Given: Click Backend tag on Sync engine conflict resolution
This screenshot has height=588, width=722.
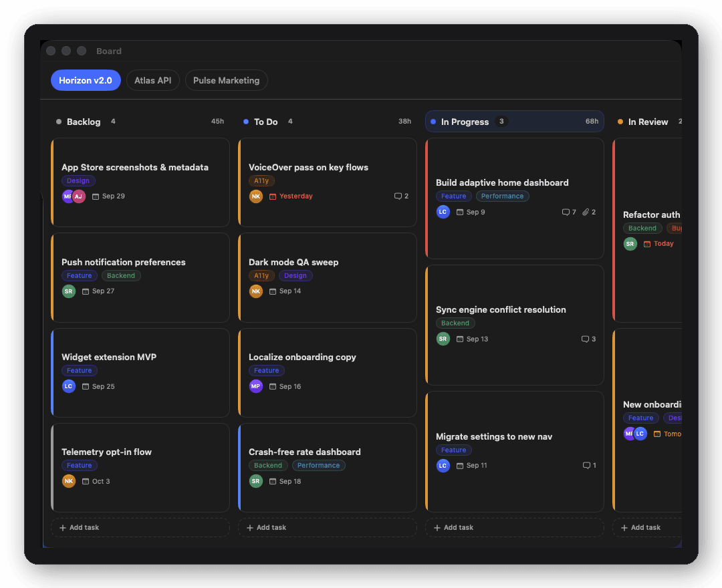Looking at the screenshot, I should coord(455,323).
